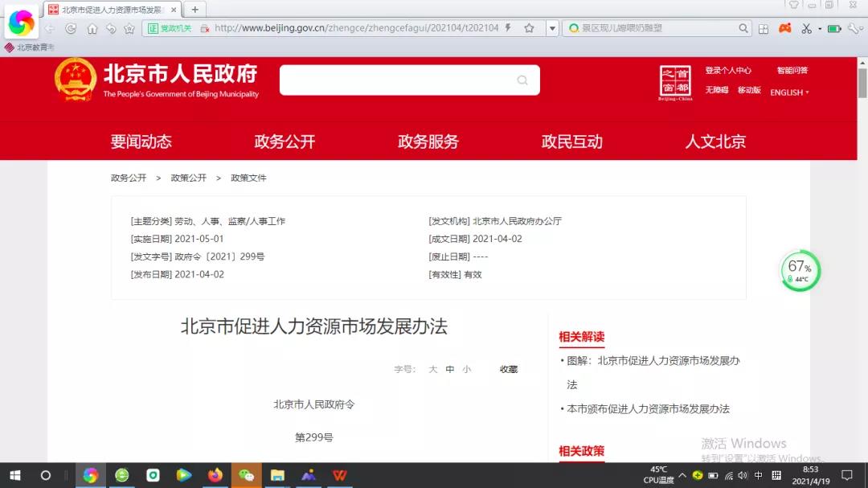Open WPS Office from the taskbar
This screenshot has height=488, width=868.
[340, 475]
